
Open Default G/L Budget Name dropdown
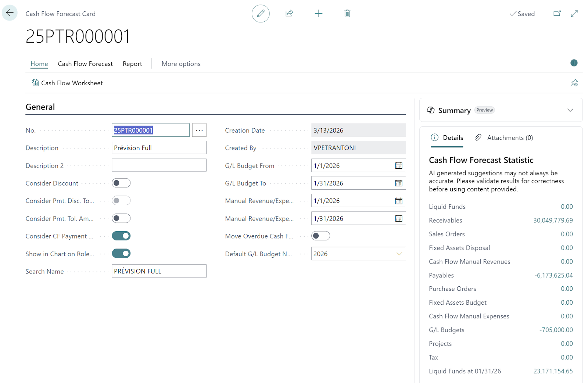coord(399,254)
